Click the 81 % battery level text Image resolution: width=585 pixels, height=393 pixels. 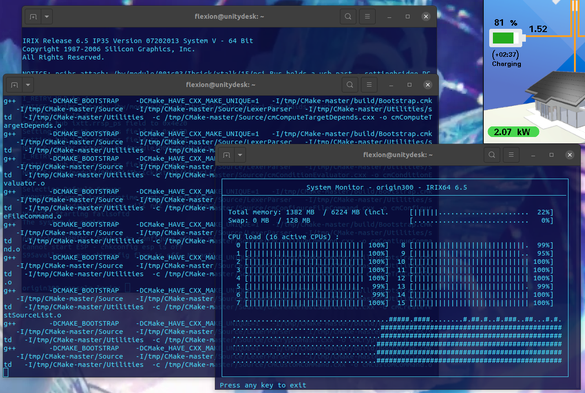click(506, 23)
